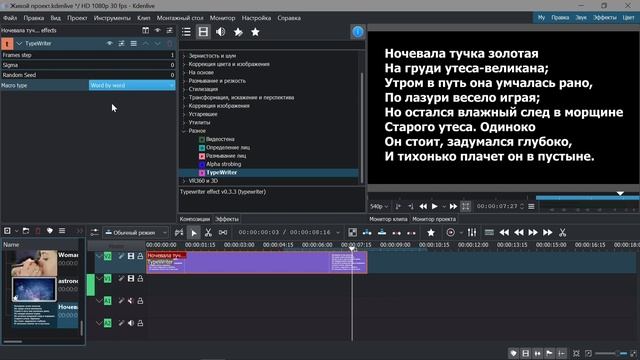This screenshot has height=360, width=640.
Task: Toggle TypeWriter effect enabled eye icon
Action: tap(109, 43)
